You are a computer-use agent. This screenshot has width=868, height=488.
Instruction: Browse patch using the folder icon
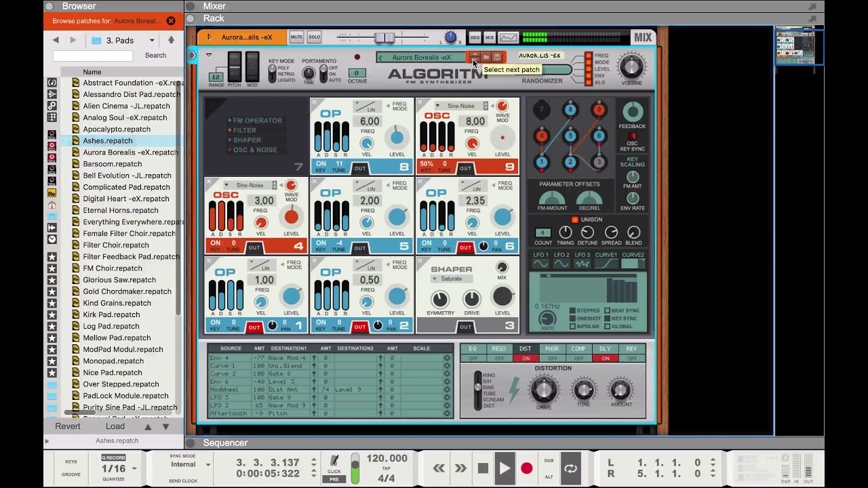point(486,58)
